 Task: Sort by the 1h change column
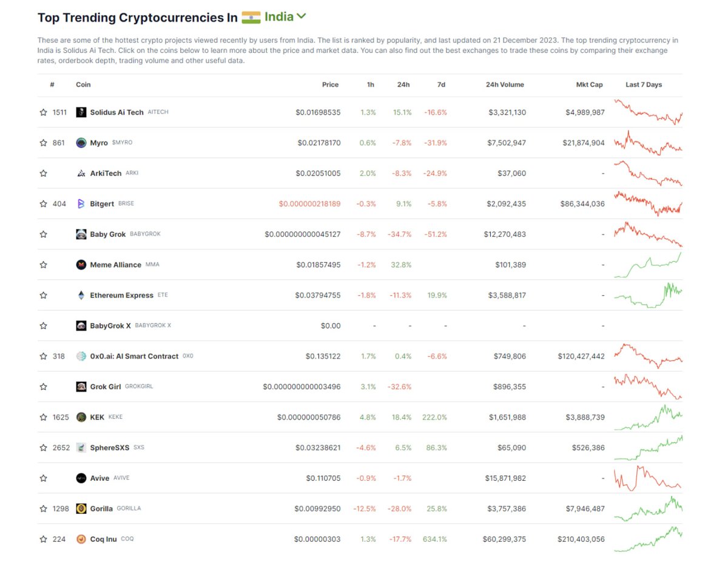[x=371, y=85]
